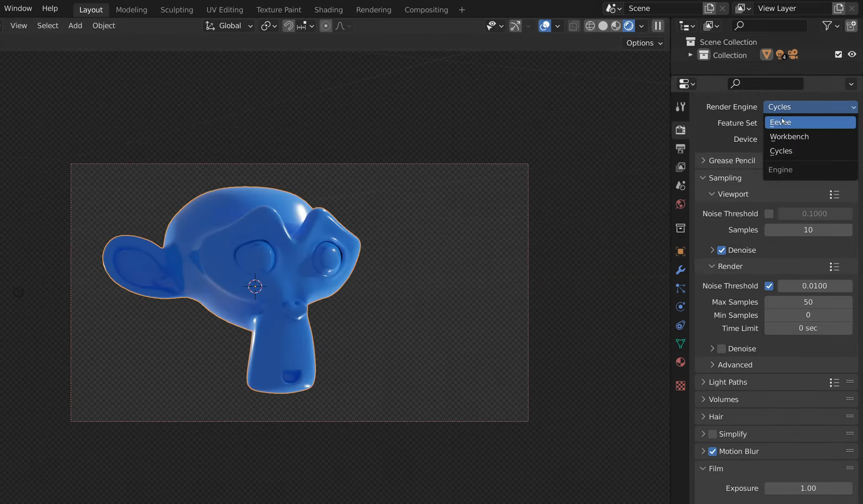863x504 pixels.
Task: Toggle X-ray display in viewport header
Action: [x=574, y=26]
